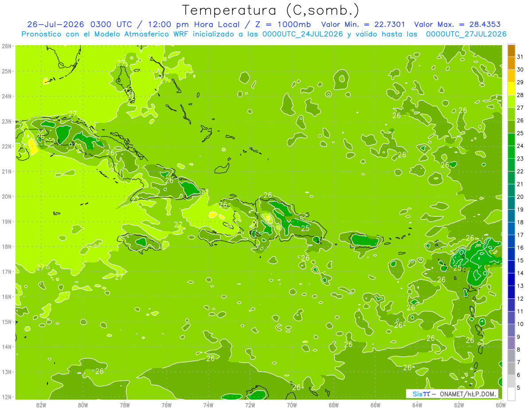Click the longitude axis label "62W"
Viewport: 532px width, 411px height.
(x=459, y=405)
